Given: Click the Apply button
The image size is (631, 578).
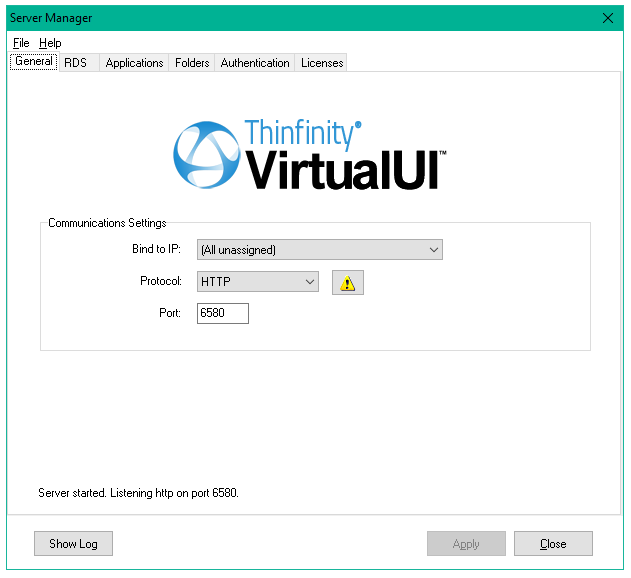Looking at the screenshot, I should tap(466, 543).
